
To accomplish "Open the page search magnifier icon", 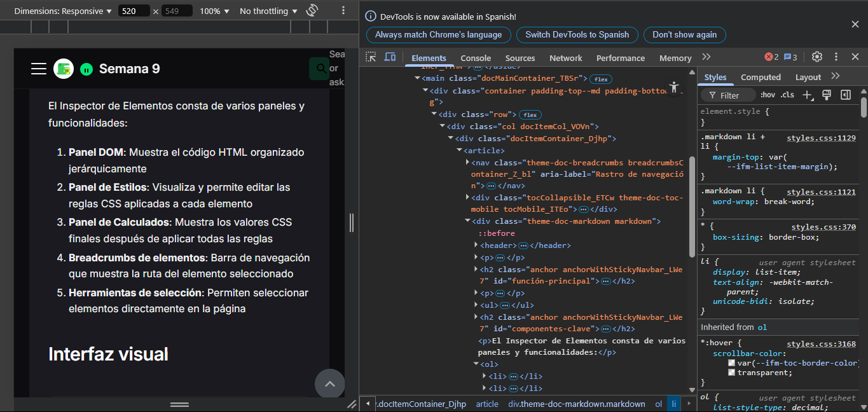I will click(x=320, y=69).
